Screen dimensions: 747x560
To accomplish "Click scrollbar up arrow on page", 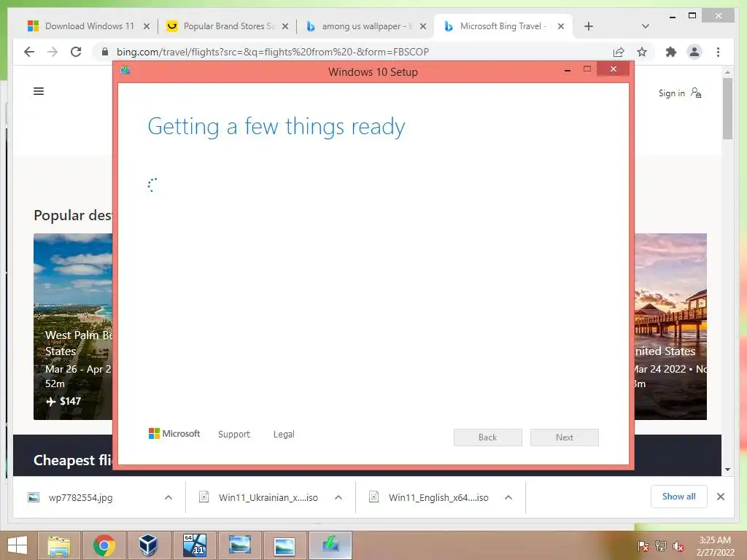I will (x=727, y=72).
